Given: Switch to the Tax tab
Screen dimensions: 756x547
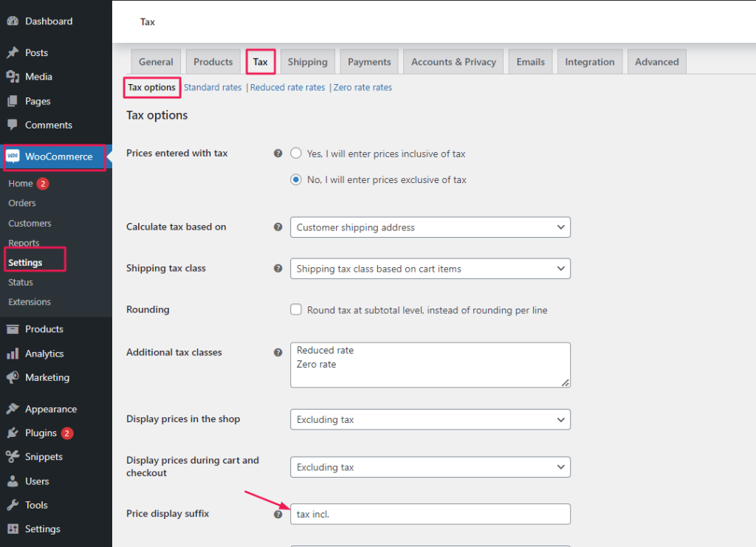Looking at the screenshot, I should pyautogui.click(x=261, y=62).
